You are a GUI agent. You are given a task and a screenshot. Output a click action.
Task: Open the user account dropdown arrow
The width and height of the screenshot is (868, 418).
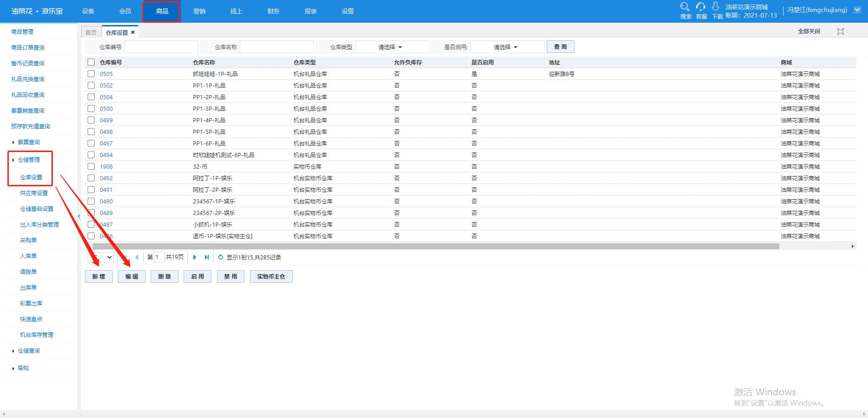point(857,10)
